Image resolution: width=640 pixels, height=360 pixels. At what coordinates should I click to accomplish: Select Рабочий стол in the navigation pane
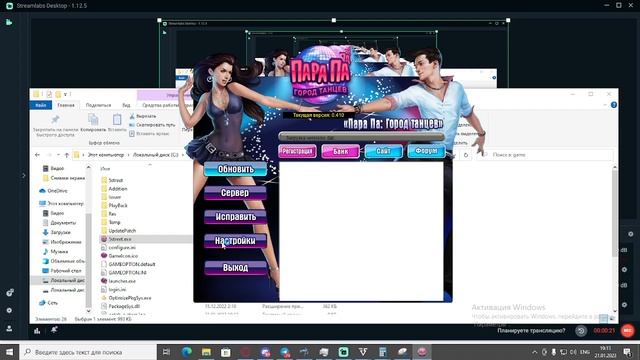(62, 271)
